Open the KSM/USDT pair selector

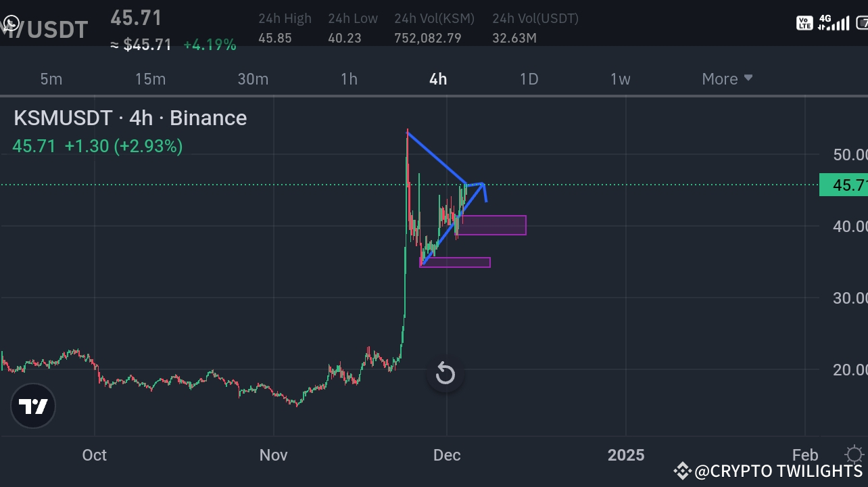(x=45, y=28)
